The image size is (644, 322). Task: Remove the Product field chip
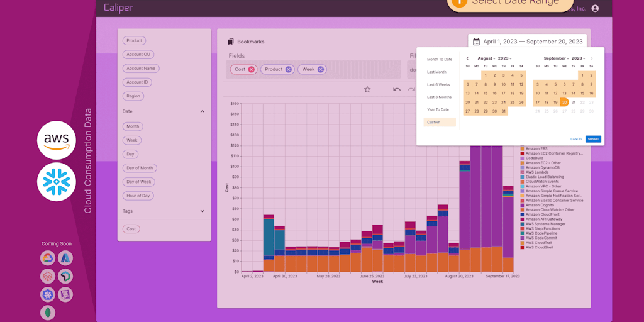click(x=289, y=69)
